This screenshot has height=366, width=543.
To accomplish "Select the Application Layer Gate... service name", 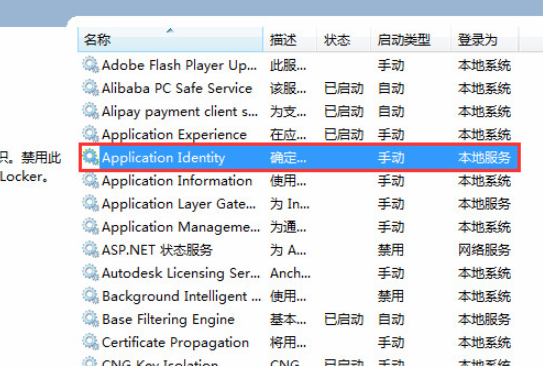I will coord(179,204).
